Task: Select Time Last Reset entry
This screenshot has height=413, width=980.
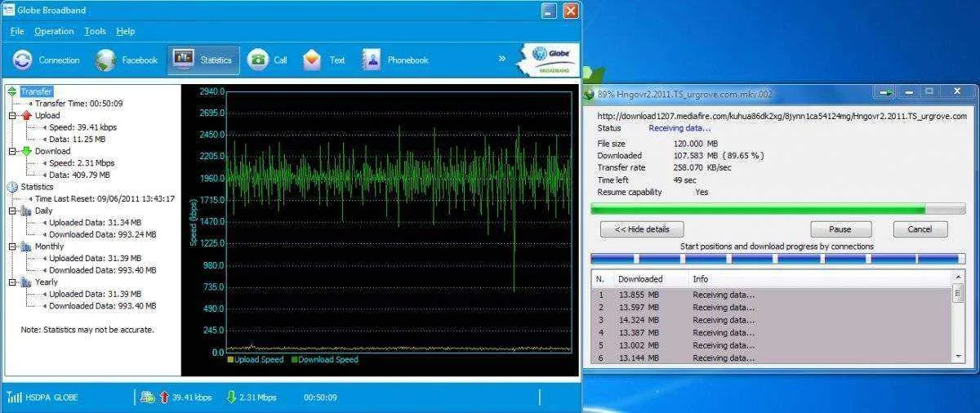Action: click(x=105, y=198)
